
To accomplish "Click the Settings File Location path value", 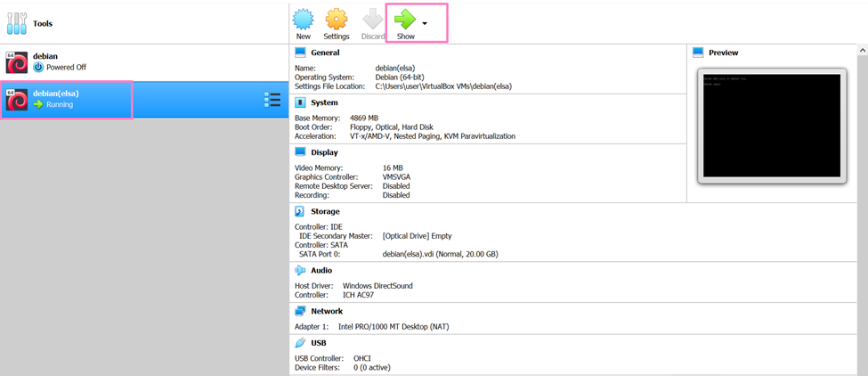I will [443, 86].
